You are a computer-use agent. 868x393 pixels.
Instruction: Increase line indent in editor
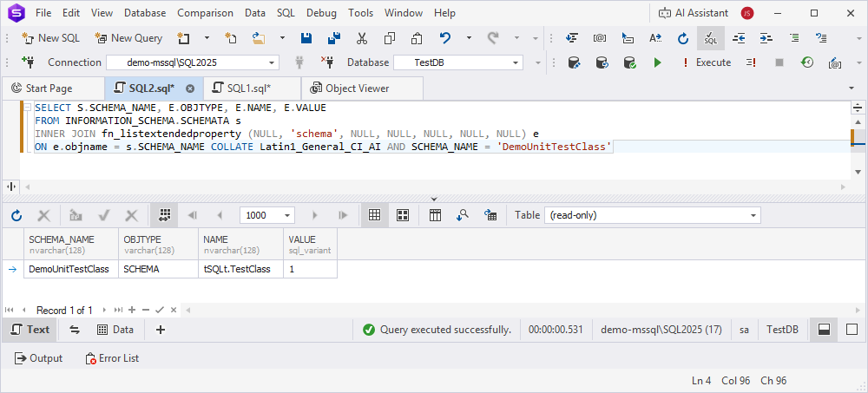coord(766,38)
